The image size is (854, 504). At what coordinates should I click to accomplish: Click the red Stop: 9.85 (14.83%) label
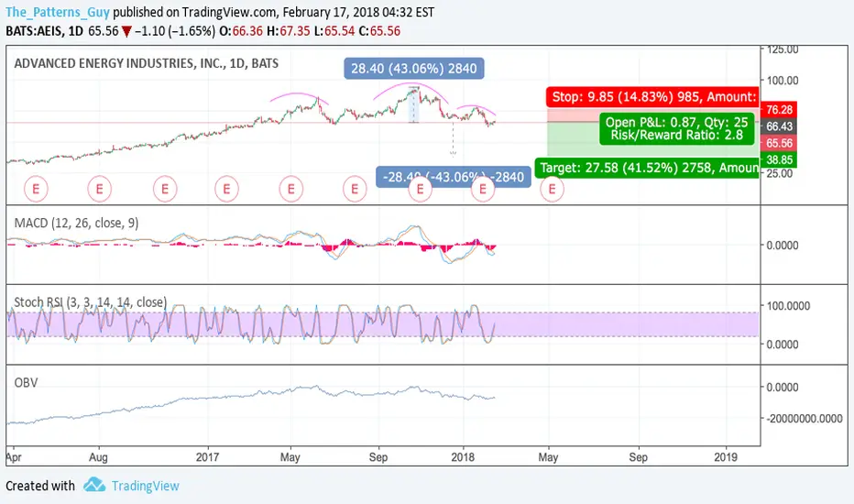tap(653, 97)
